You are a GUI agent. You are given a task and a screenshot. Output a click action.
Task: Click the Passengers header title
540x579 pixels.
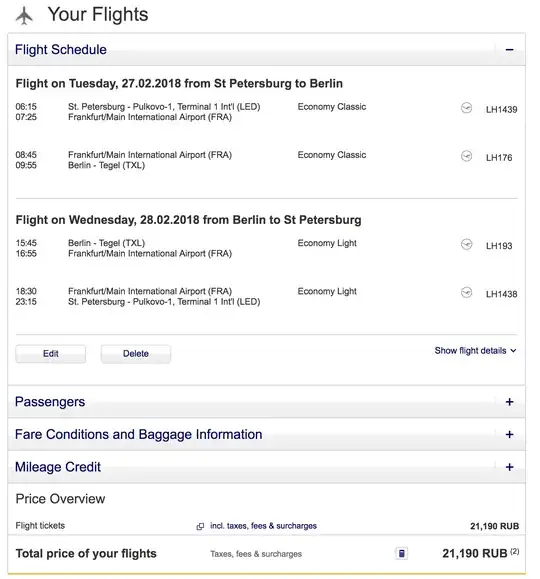coord(50,402)
